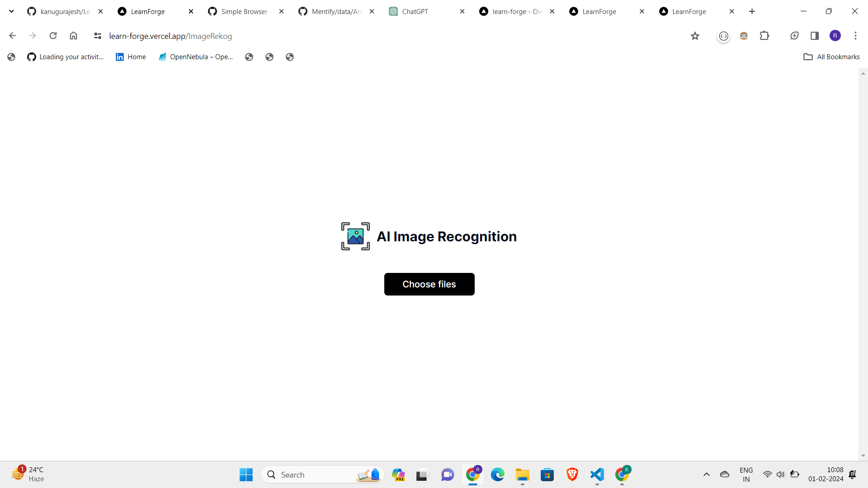Click the AI Image Recognition logo icon
This screenshot has height=488, width=868.
(355, 236)
